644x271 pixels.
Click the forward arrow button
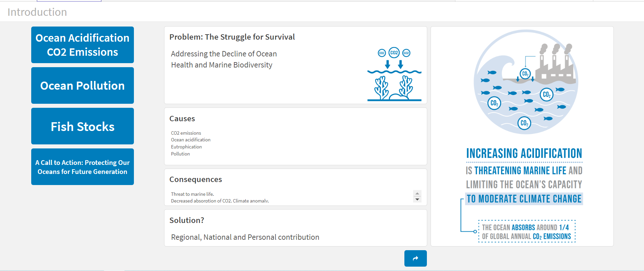(415, 258)
